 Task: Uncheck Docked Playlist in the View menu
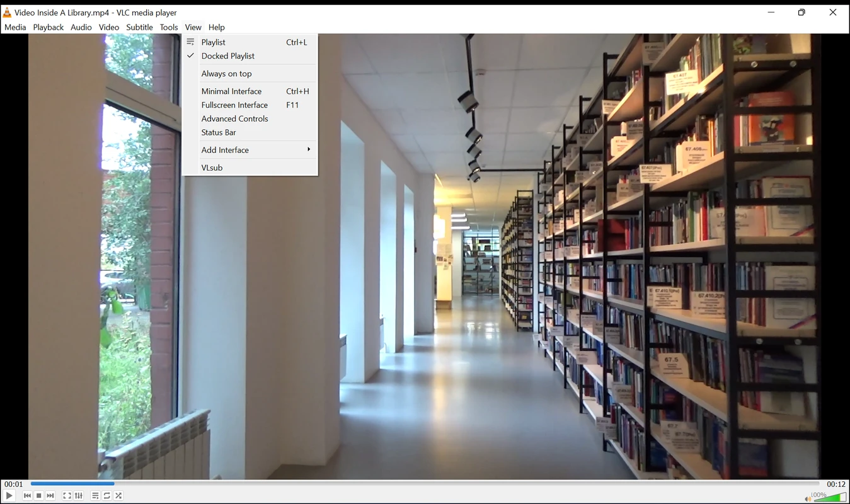[x=227, y=56]
